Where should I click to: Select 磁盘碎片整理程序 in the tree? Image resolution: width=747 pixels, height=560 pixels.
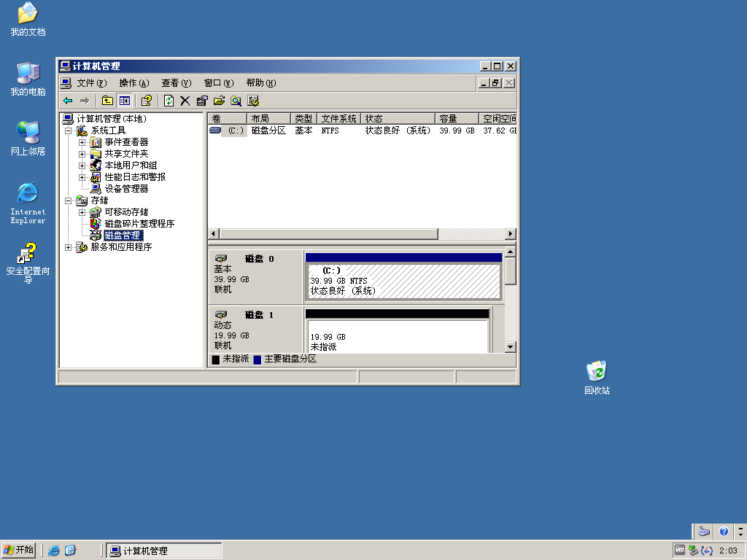point(139,224)
